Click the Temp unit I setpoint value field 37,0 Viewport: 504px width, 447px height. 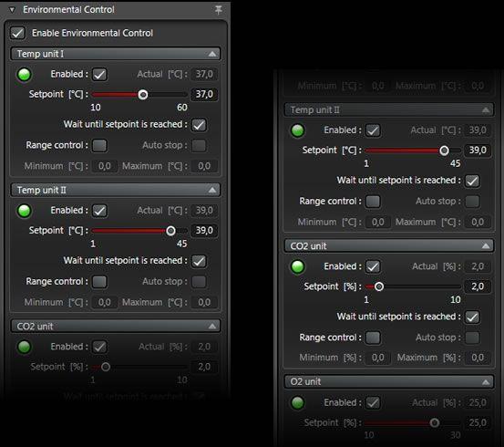204,94
